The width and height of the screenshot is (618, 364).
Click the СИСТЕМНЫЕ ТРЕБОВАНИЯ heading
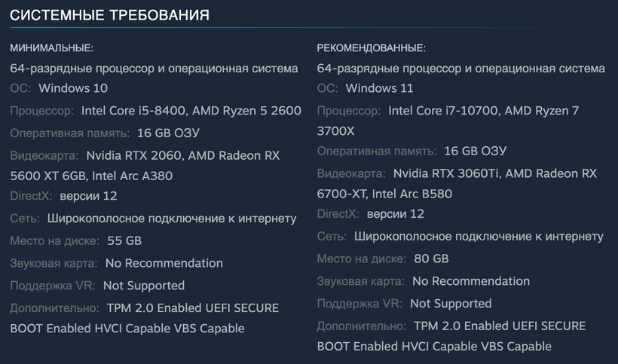click(109, 15)
